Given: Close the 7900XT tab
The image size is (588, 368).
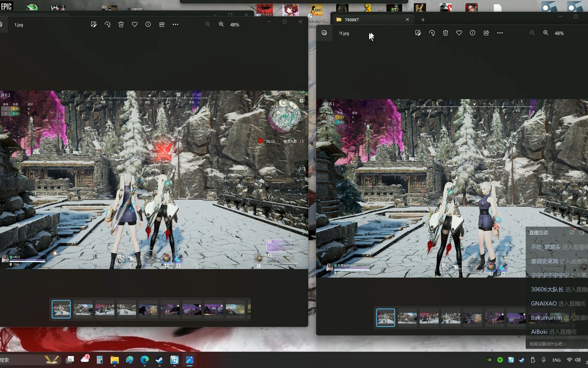Looking at the screenshot, I should [x=407, y=20].
